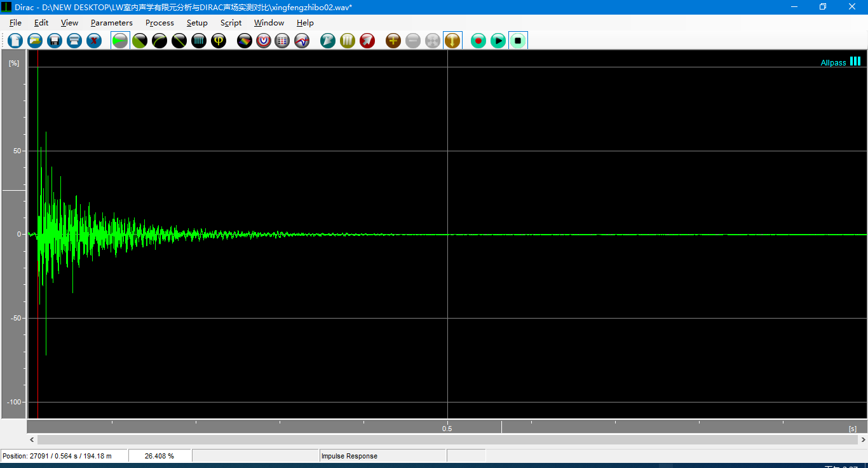Click the New file toolbar icon

tap(15, 41)
